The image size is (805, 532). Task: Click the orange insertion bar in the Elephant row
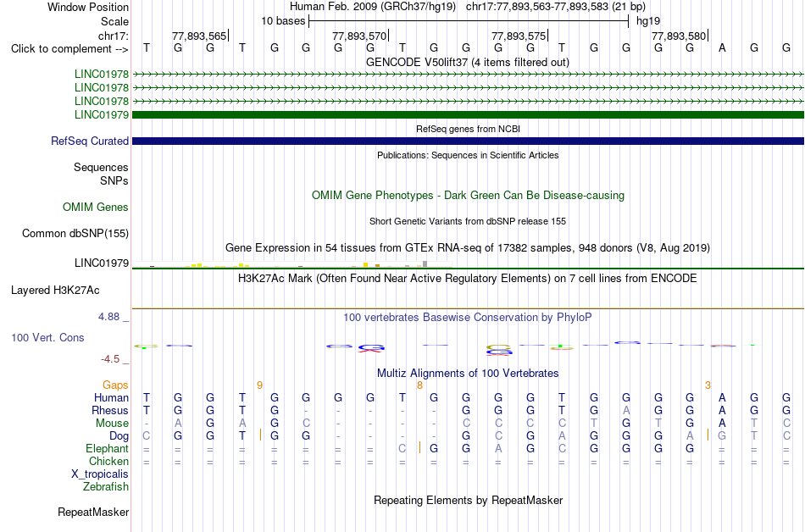pos(420,447)
